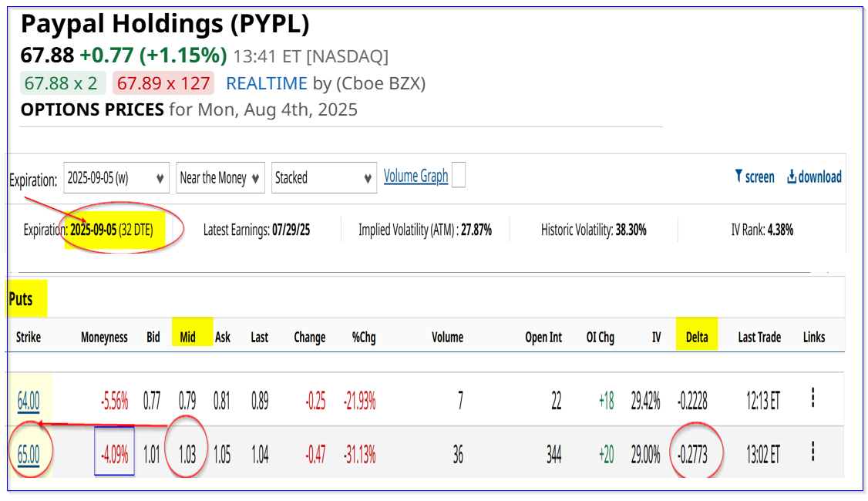Sort by the Moneyness column header
Screen dimensions: 868x501
[104, 337]
